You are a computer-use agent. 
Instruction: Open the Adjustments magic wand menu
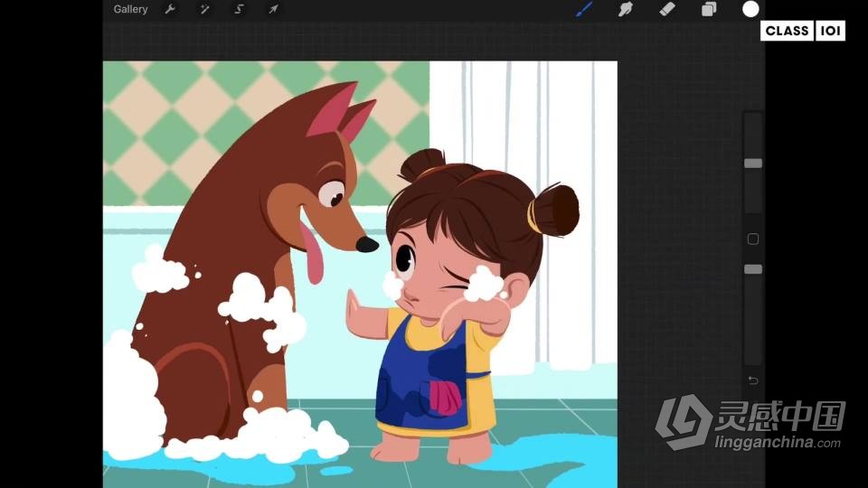click(205, 9)
